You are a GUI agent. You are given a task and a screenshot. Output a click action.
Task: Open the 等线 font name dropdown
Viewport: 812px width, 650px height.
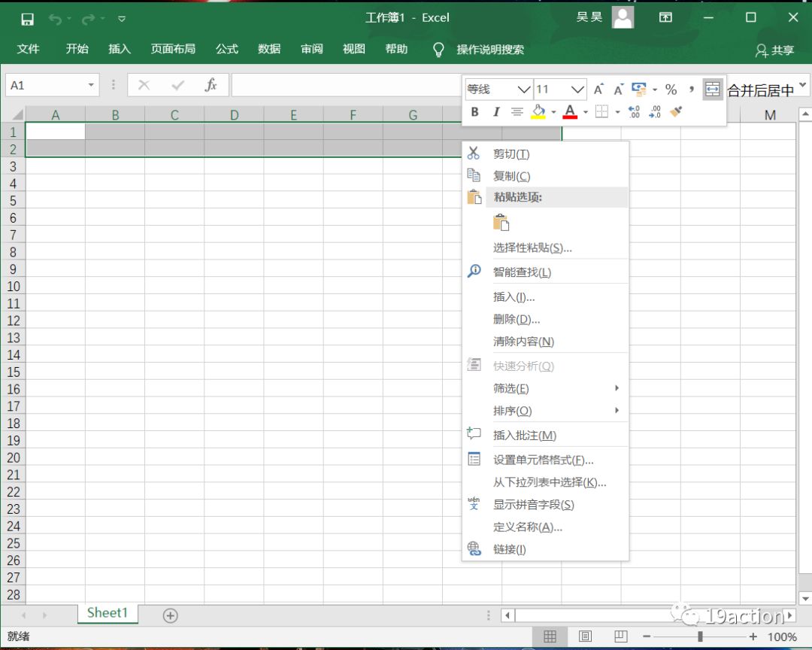524,90
